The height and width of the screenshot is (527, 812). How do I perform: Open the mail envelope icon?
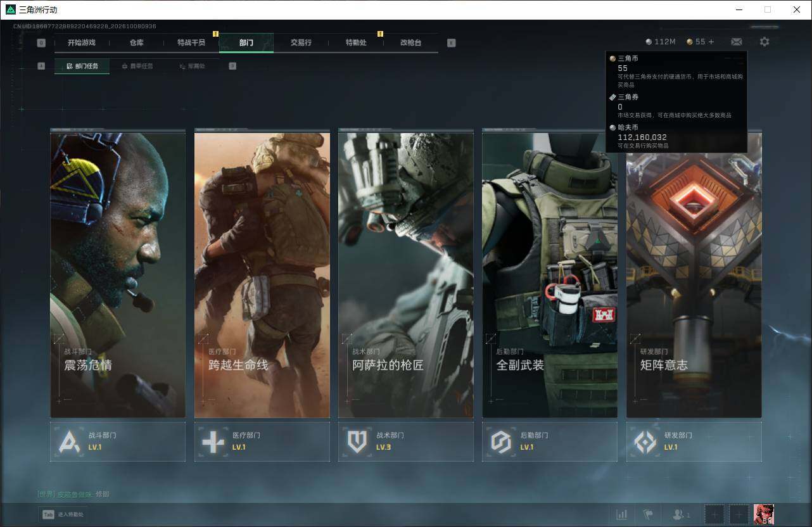pos(737,42)
